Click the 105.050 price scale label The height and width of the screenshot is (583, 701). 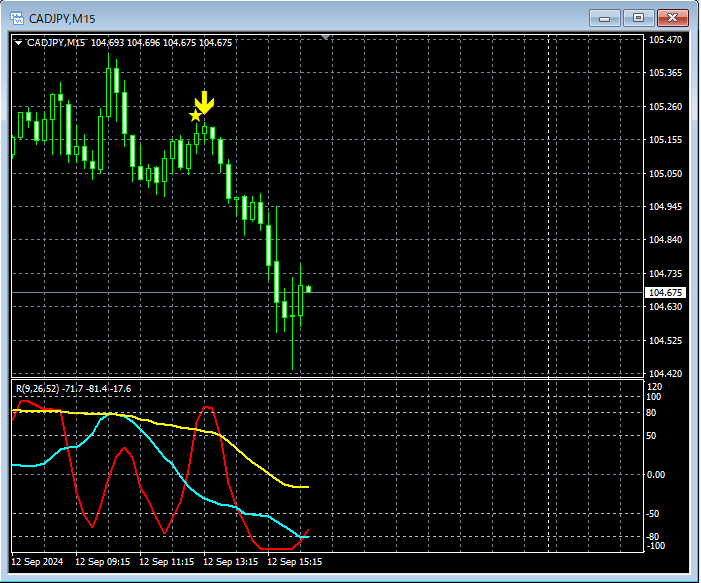(x=665, y=173)
